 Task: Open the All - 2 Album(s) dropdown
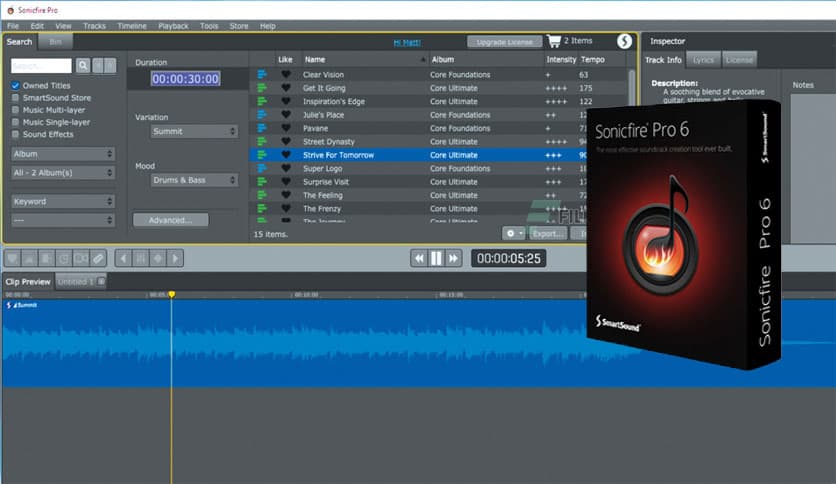[x=63, y=173]
